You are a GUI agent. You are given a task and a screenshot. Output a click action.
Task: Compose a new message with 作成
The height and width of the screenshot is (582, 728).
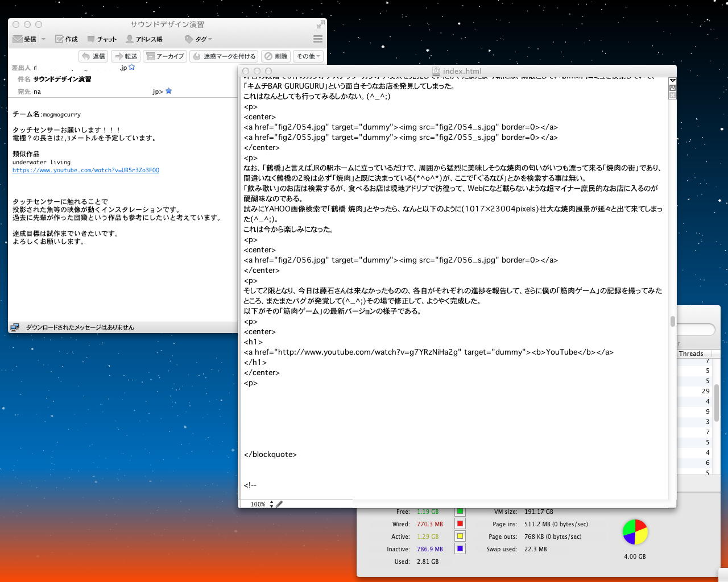pyautogui.click(x=66, y=39)
